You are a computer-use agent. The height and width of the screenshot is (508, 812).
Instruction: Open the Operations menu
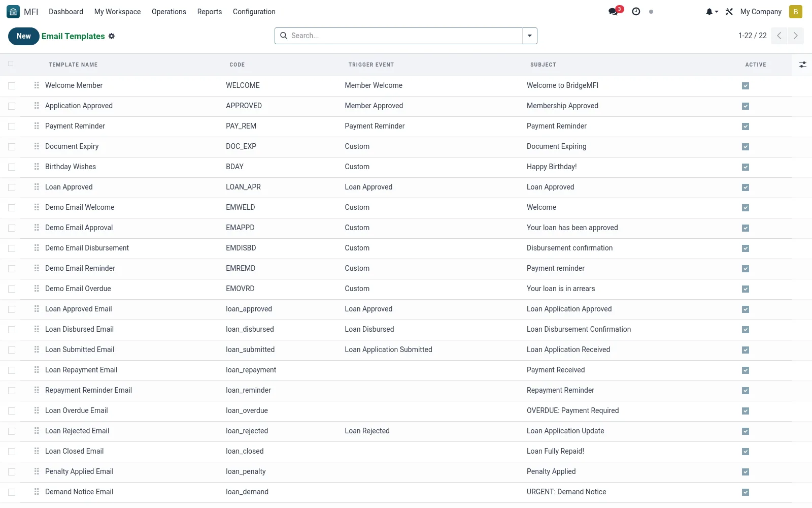169,12
